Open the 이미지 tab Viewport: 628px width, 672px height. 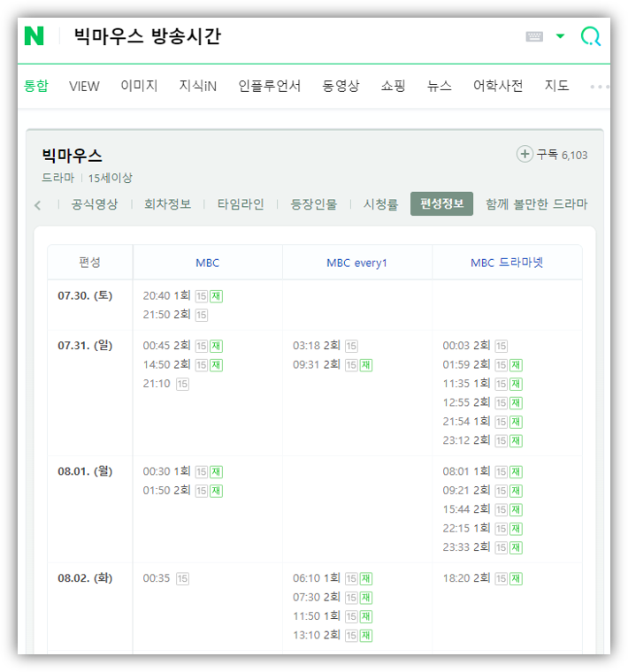tap(139, 86)
